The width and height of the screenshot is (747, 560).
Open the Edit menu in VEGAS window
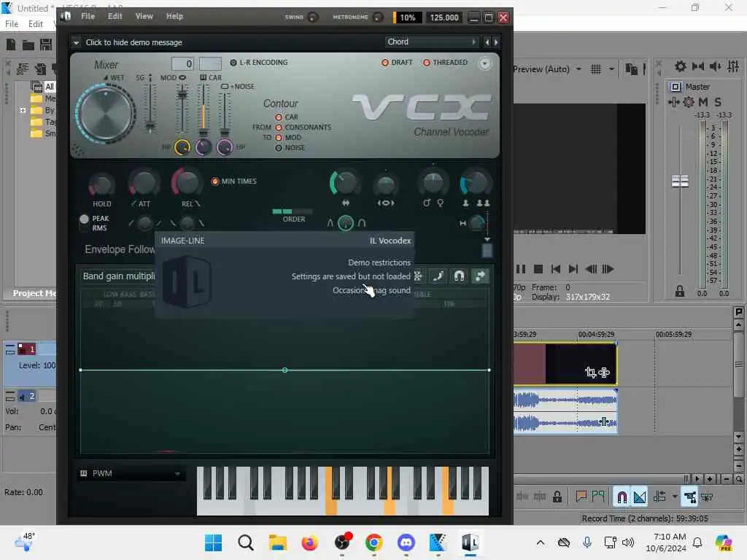point(35,24)
